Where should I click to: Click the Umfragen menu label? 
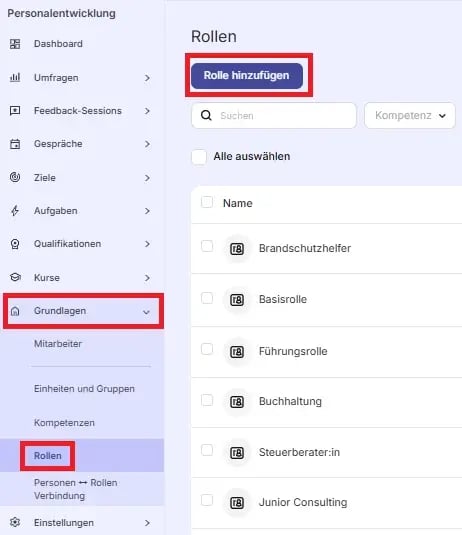[56, 78]
